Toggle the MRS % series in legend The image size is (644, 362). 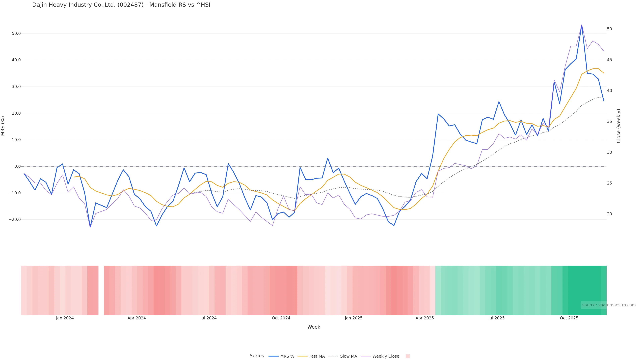282,356
